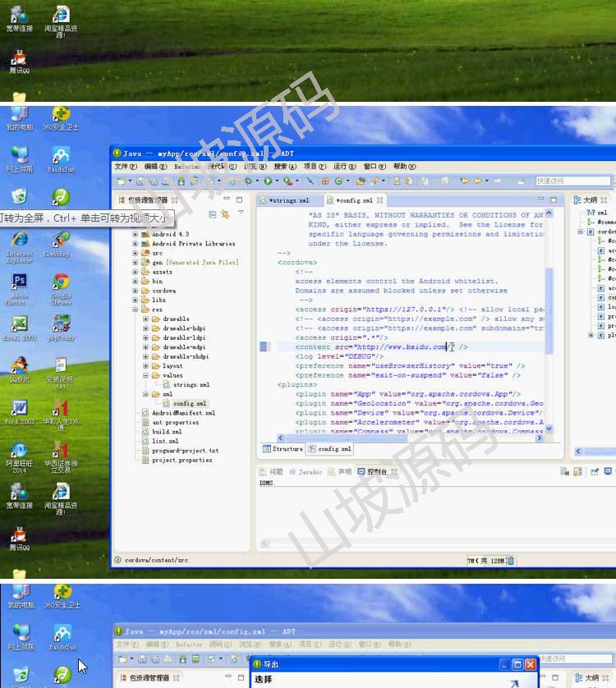Expand the Android 4.3 tree node
The width and height of the screenshot is (616, 688).
pos(136,234)
